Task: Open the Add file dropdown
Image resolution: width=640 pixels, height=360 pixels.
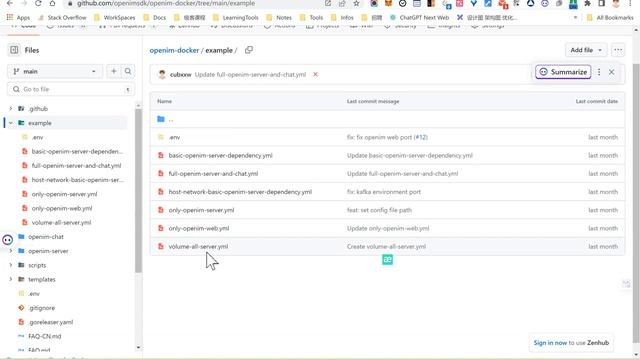Action: tap(586, 50)
